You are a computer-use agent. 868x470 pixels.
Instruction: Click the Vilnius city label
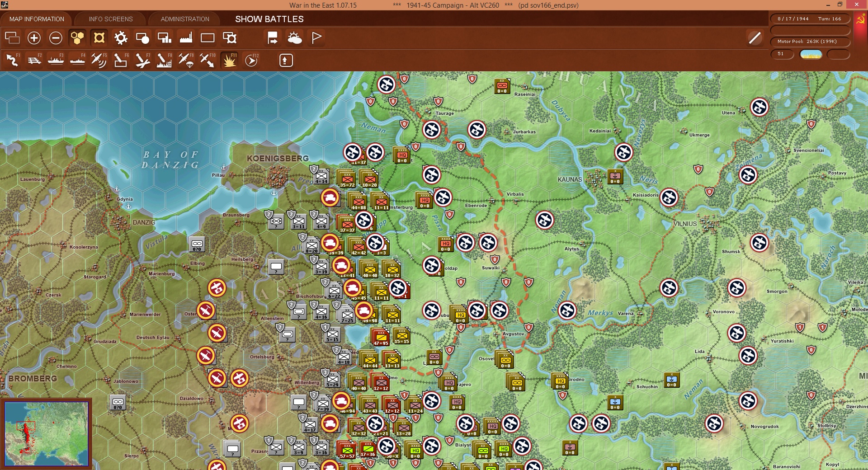685,224
